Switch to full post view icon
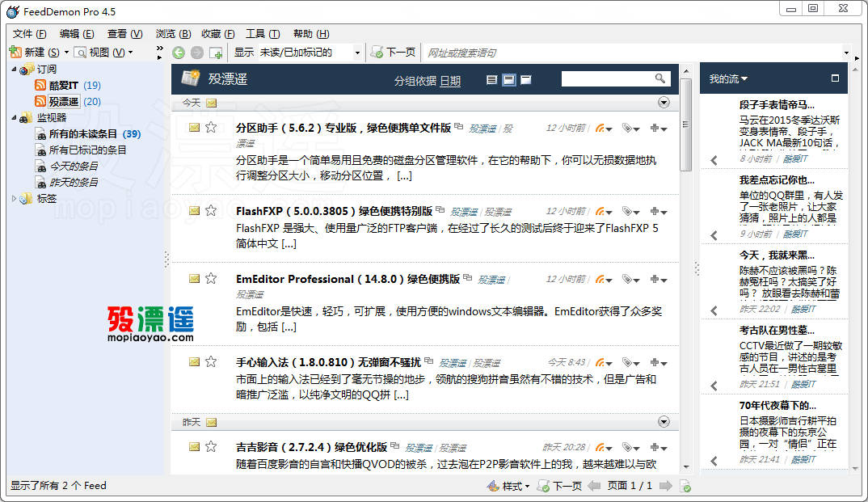Screen dimensions: 868x502 (x=526, y=80)
